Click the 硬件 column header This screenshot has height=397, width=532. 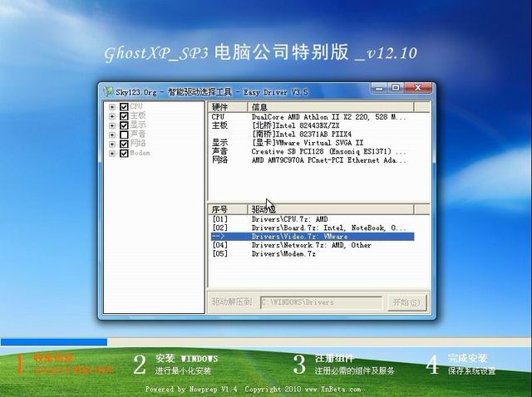click(x=227, y=107)
